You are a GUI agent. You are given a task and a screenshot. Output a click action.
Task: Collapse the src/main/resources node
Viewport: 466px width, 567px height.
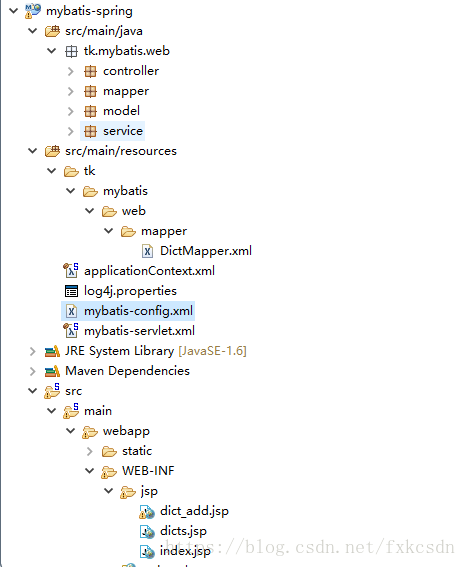click(x=33, y=150)
